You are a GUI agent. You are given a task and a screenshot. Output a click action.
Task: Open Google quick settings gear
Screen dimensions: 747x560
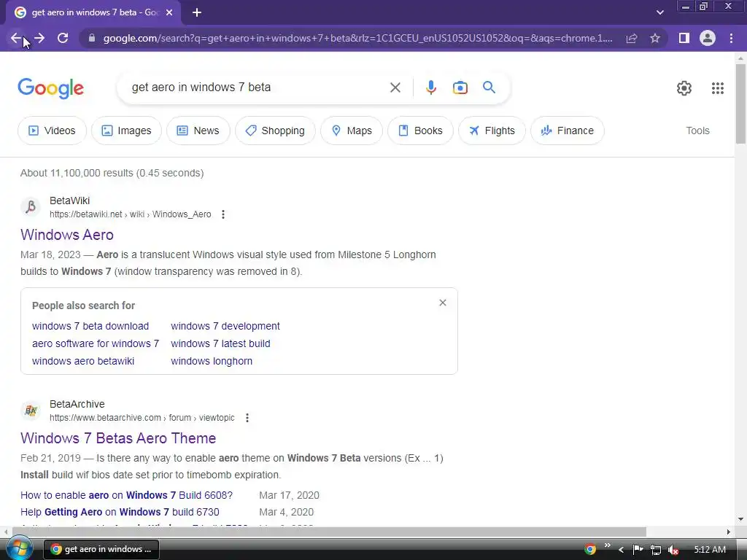[684, 88]
